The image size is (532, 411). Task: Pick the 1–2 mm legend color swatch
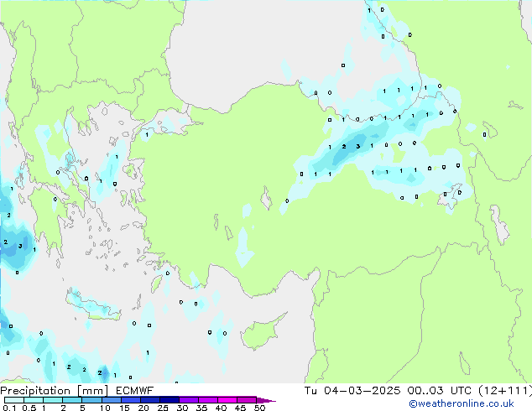[x=53, y=400]
